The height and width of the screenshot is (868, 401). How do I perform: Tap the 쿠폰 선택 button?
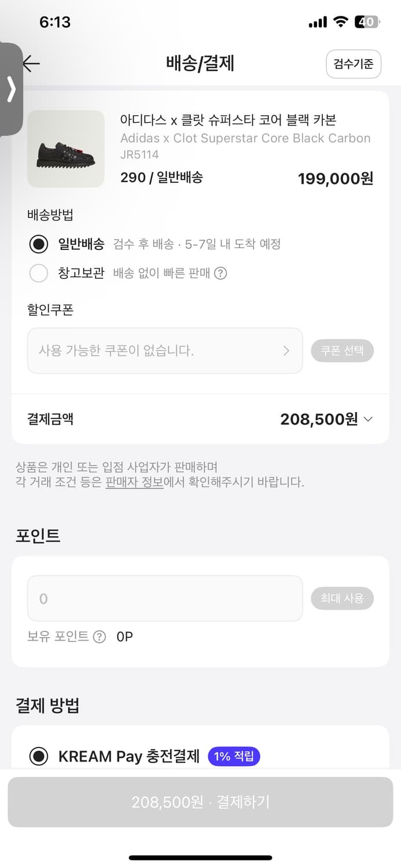[343, 351]
